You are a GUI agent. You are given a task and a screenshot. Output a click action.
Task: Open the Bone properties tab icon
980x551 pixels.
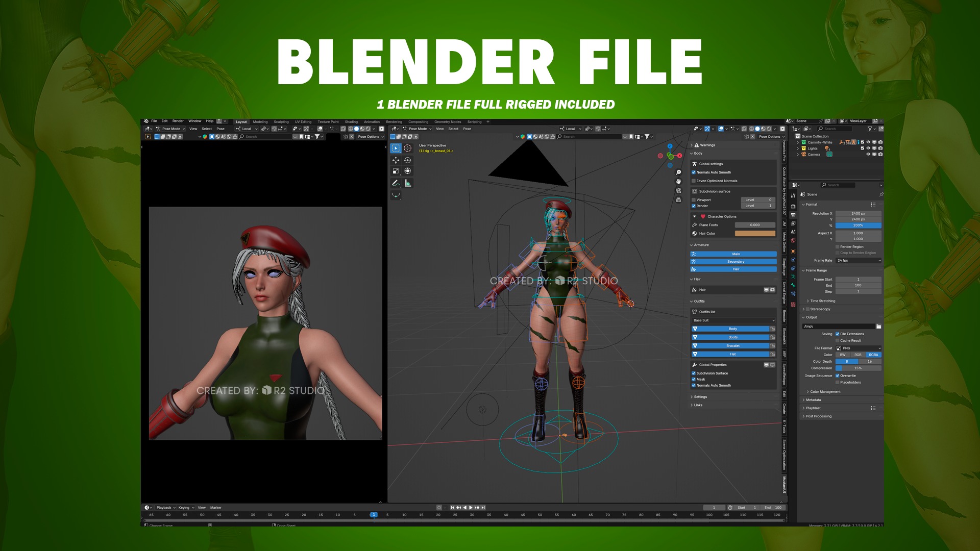coord(793,285)
